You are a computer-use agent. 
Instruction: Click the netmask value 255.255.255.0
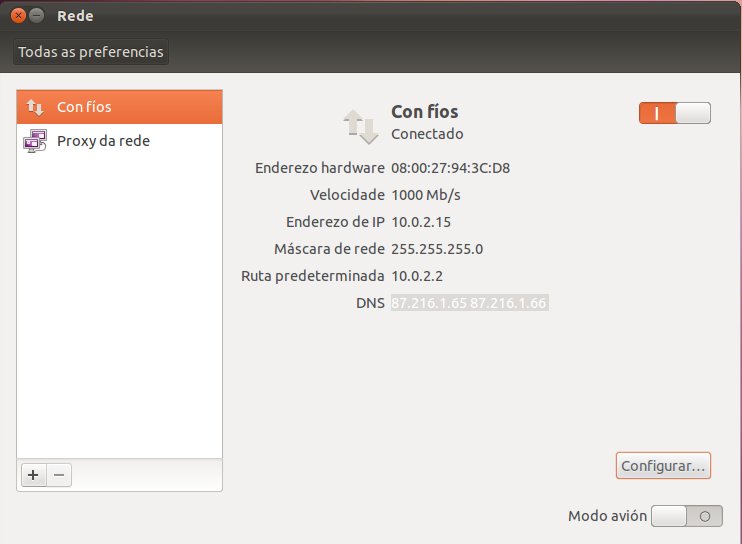point(437,249)
